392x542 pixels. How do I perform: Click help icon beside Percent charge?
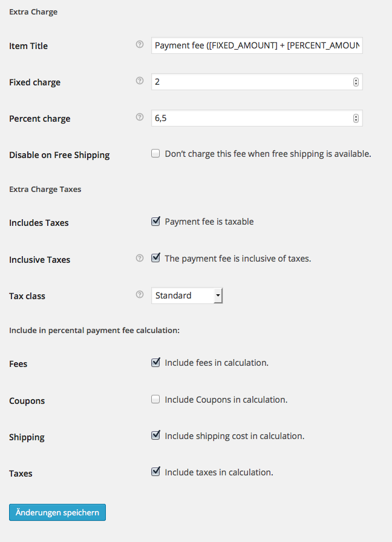(x=140, y=117)
